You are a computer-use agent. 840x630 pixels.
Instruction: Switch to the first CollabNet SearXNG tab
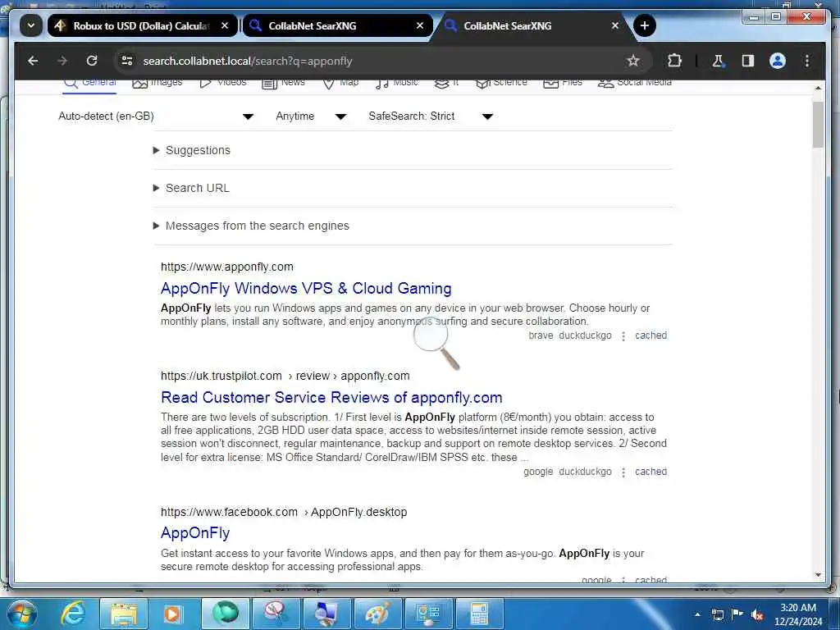[x=337, y=25]
